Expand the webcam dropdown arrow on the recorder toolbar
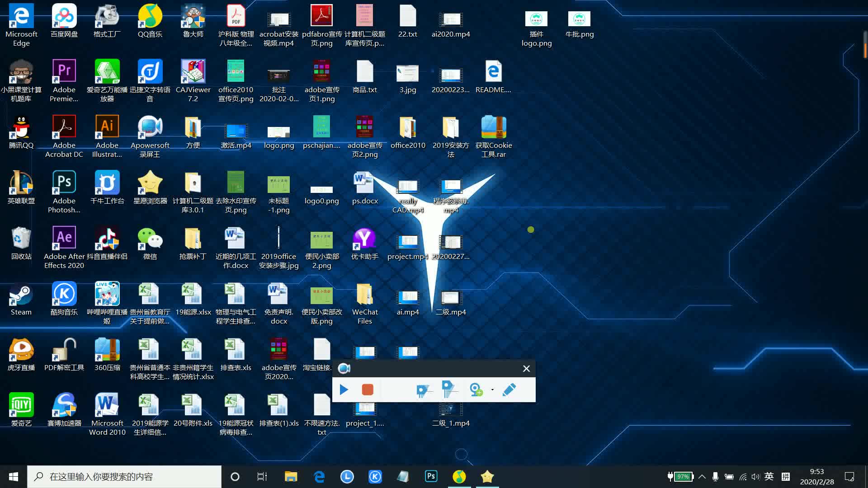Image resolution: width=868 pixels, height=488 pixels. coord(492,389)
